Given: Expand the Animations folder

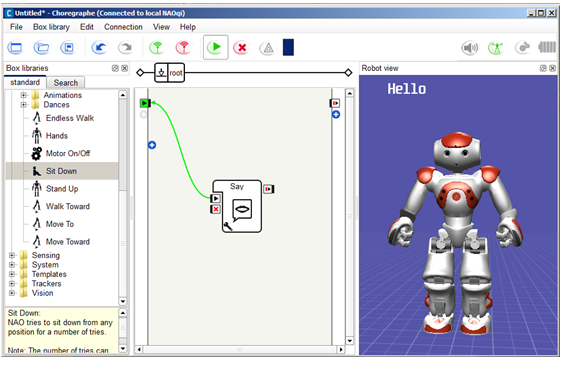Looking at the screenshot, I should pos(23,95).
